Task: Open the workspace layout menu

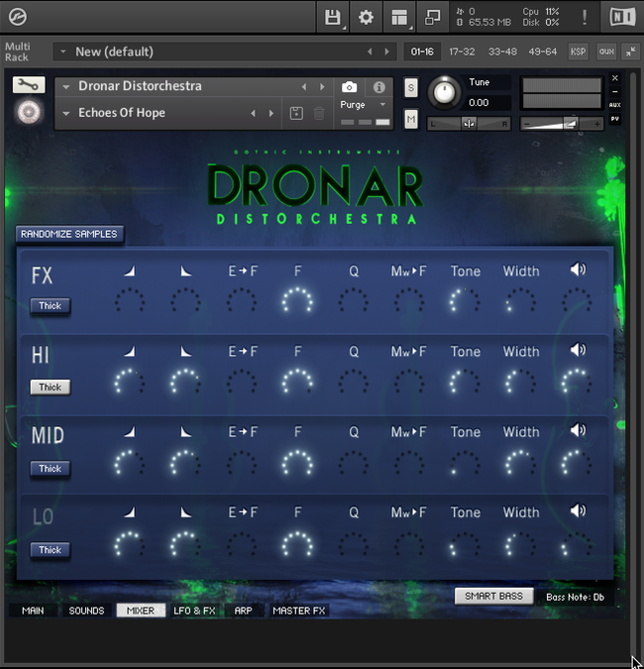Action: [399, 17]
